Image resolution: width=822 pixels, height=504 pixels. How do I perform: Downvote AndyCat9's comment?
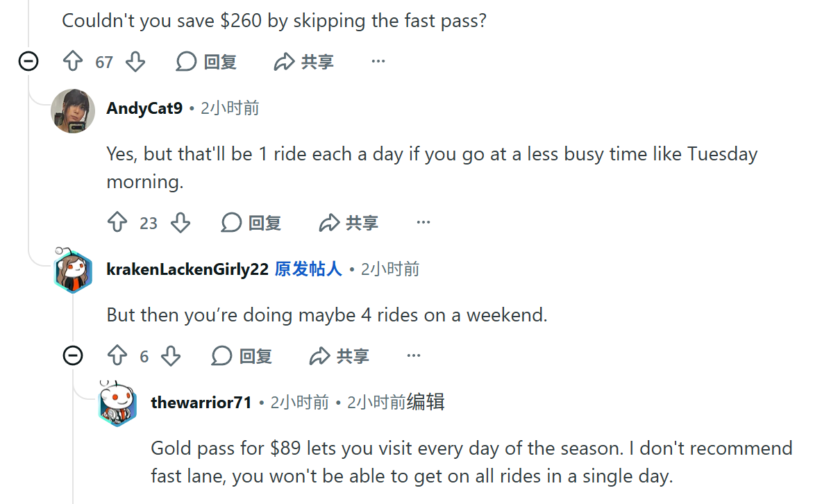click(181, 222)
